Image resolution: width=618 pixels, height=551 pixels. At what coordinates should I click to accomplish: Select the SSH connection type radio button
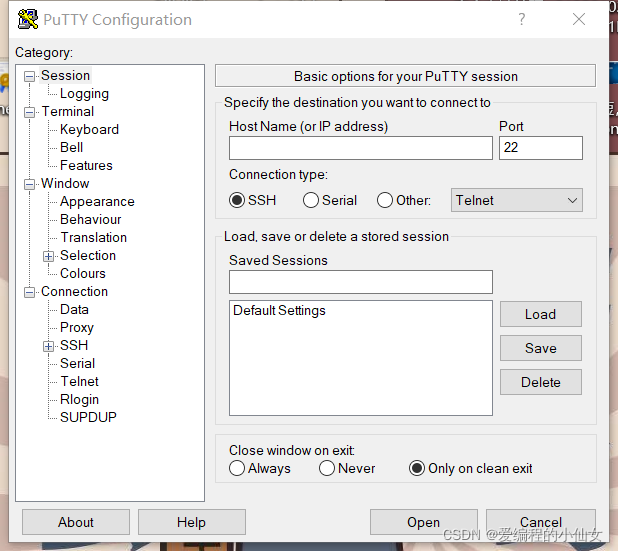pos(237,200)
